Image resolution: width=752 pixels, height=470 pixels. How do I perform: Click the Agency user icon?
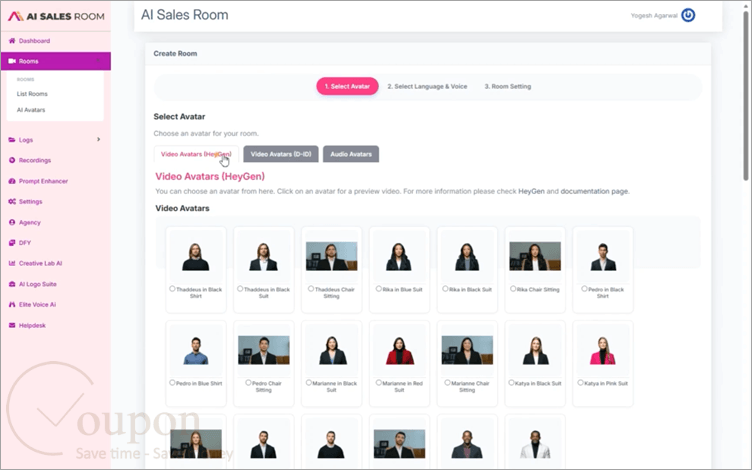click(12, 222)
